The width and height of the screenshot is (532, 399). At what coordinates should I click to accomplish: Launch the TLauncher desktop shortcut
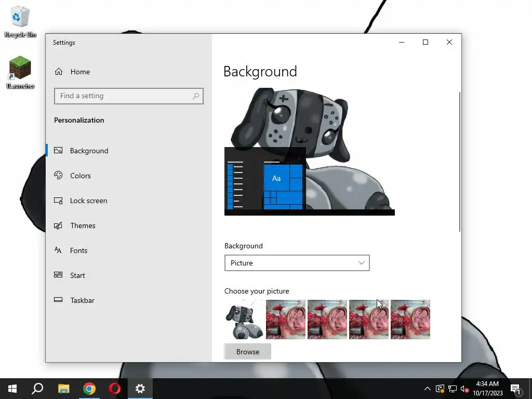[20, 72]
